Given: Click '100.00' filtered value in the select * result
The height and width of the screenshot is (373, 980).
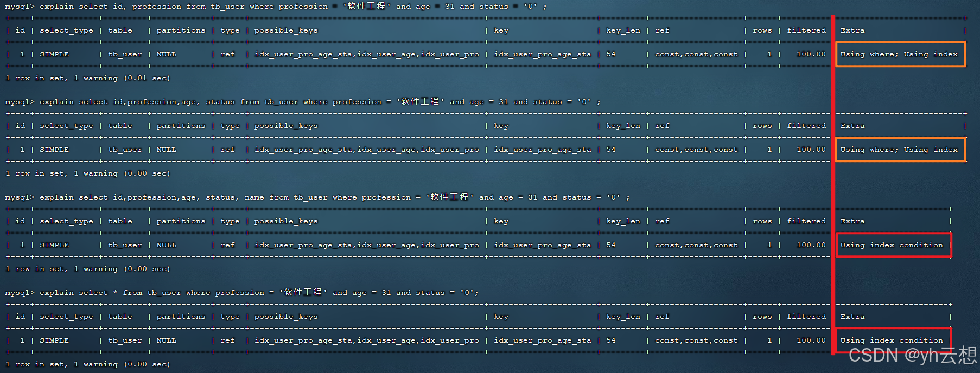Looking at the screenshot, I should (x=811, y=340).
